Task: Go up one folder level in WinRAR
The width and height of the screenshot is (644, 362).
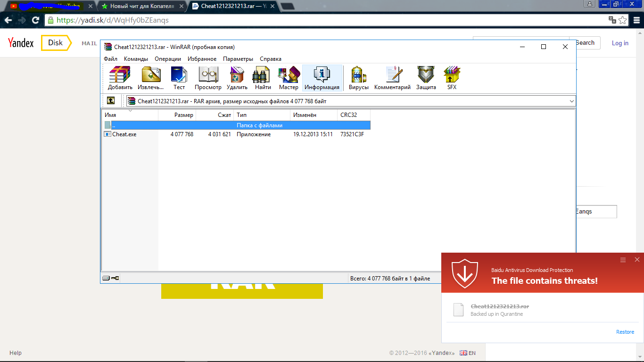Action: (x=111, y=101)
